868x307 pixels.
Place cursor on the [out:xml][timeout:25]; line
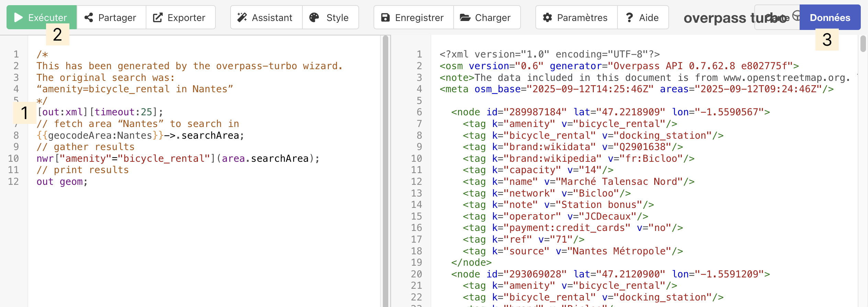coord(100,112)
